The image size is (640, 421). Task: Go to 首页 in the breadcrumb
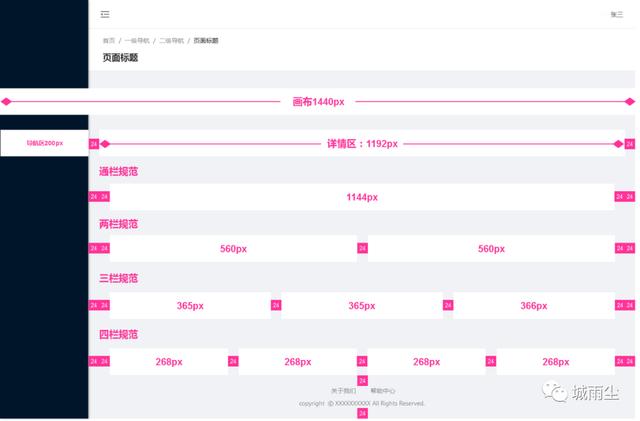(108, 41)
